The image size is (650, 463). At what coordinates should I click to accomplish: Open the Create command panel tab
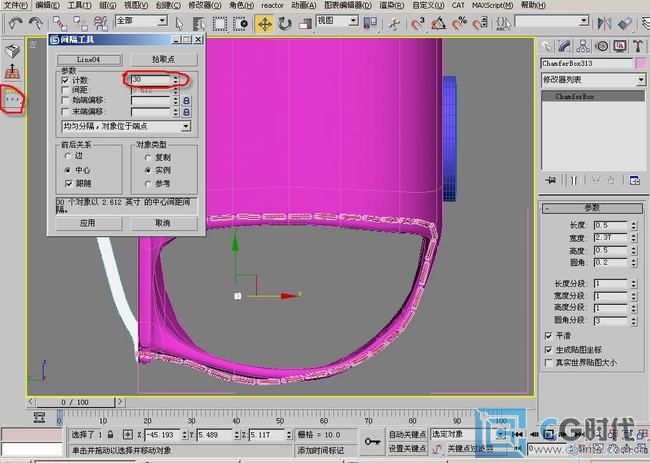[x=547, y=46]
